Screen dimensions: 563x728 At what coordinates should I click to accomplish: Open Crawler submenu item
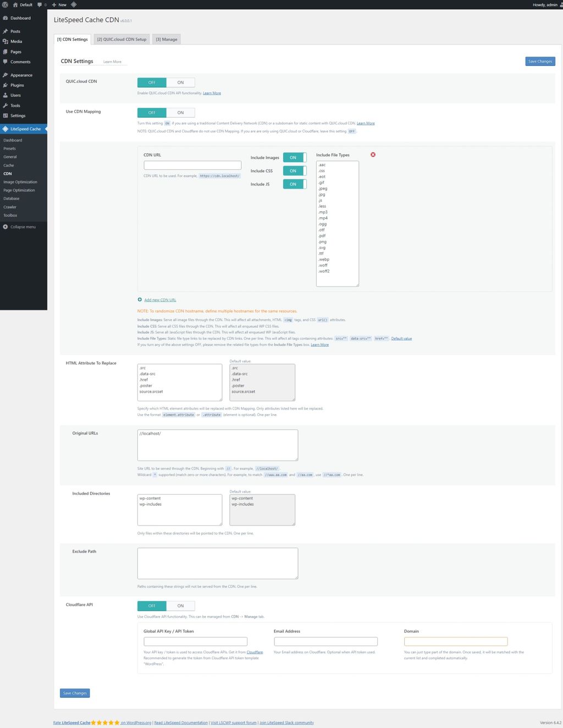(10, 207)
